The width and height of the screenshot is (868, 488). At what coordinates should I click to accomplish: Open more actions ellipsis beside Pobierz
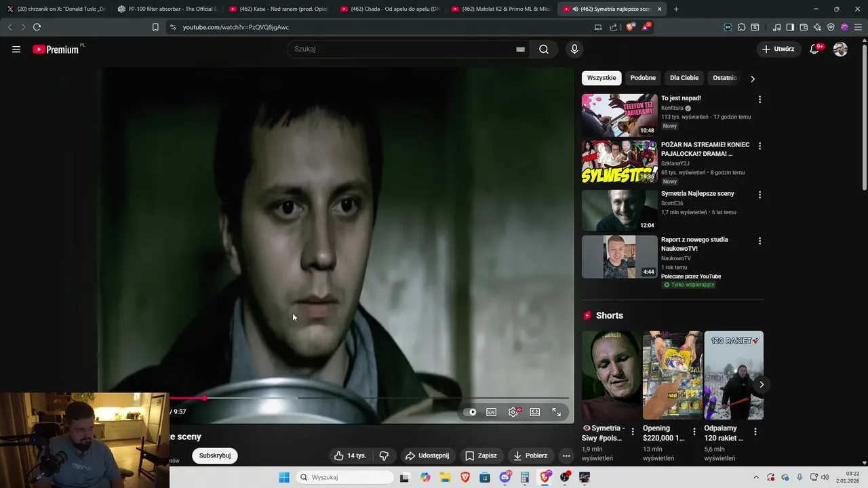point(566,455)
